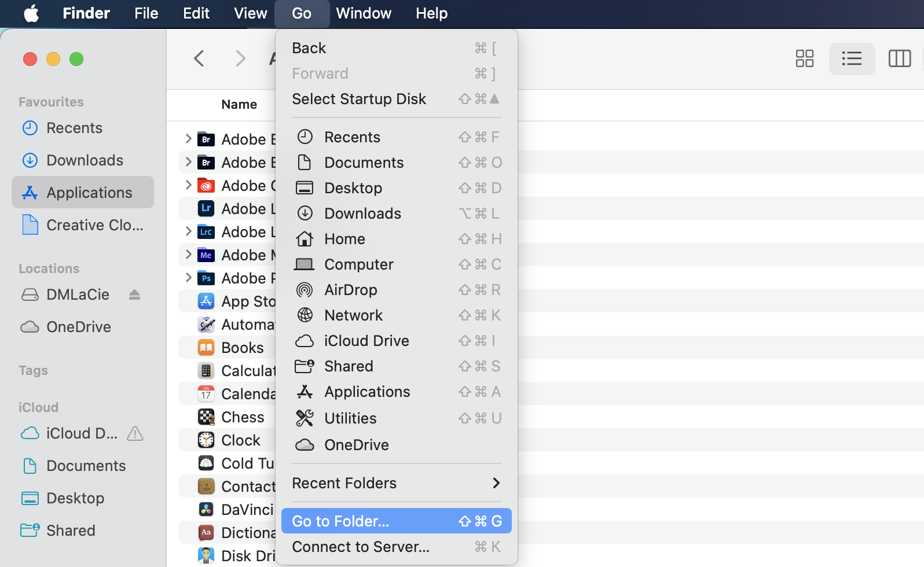Screen dimensions: 924x567
Task: Open Downloads in the sidebar
Action: [x=83, y=160]
